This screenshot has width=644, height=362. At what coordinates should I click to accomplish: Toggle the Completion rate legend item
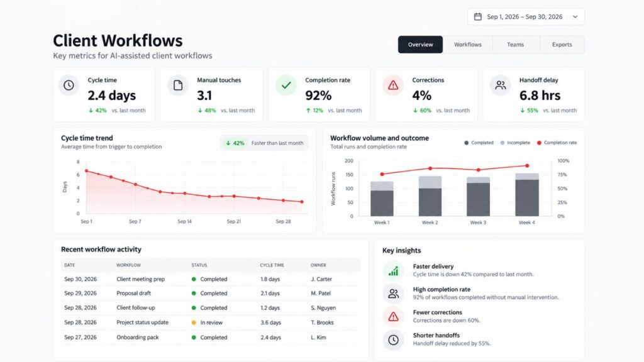pyautogui.click(x=557, y=143)
